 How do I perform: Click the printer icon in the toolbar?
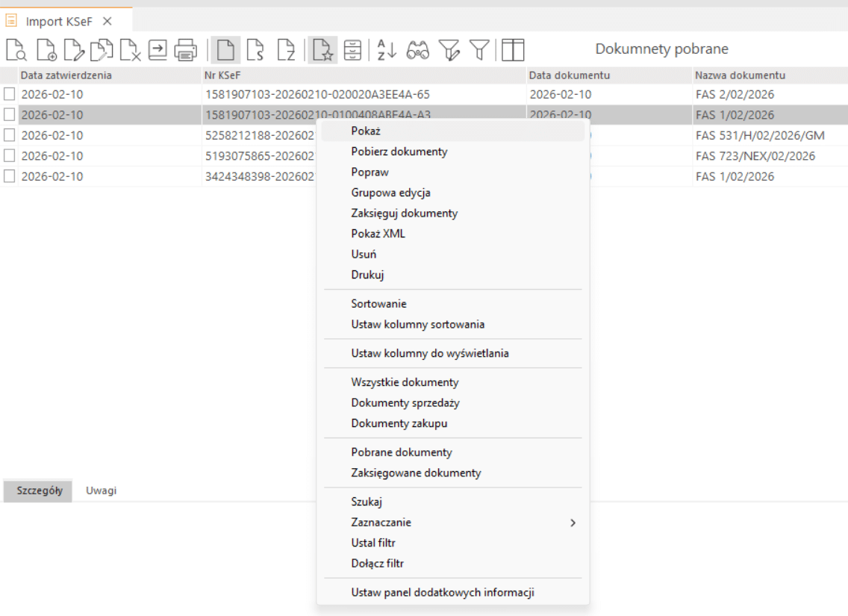[185, 50]
